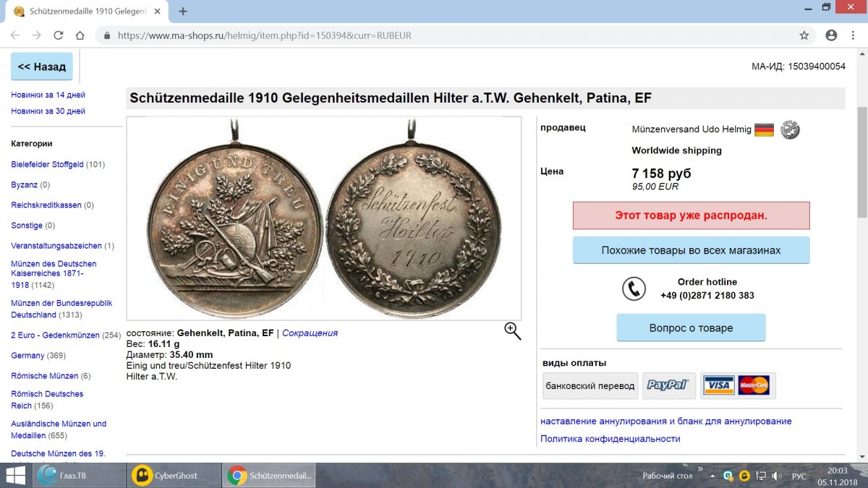Open Bielefelder Stoffgeld category

tap(47, 165)
